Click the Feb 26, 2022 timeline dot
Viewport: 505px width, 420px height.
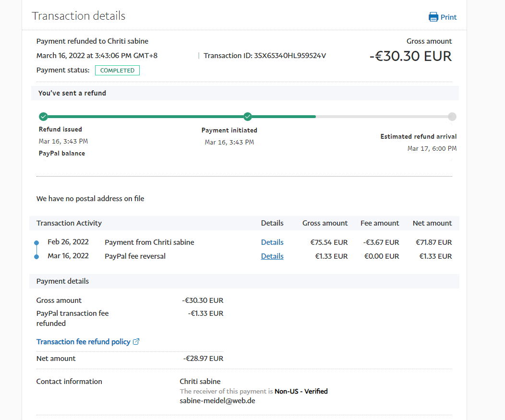coord(36,243)
